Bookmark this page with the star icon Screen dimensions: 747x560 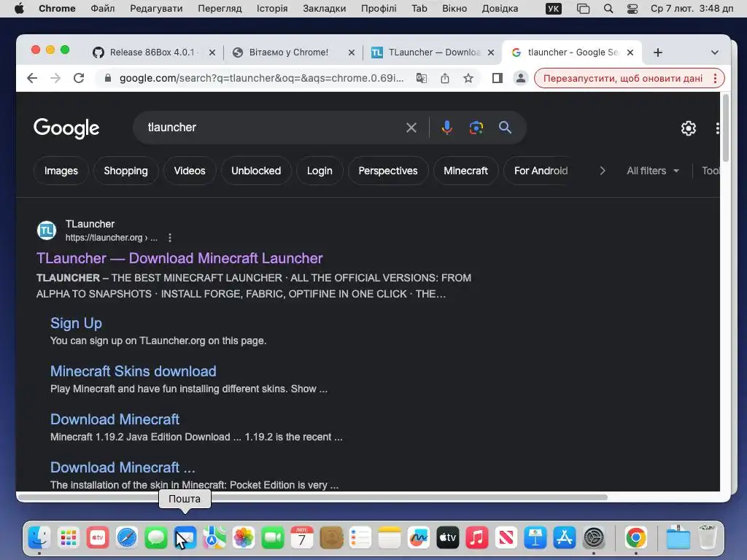point(468,78)
